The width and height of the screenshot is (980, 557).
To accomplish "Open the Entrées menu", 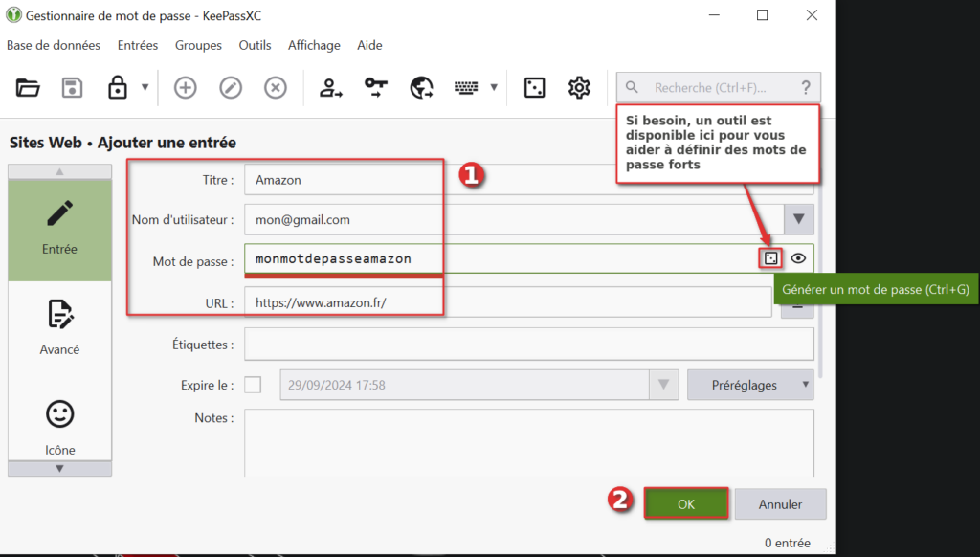I will click(x=138, y=45).
